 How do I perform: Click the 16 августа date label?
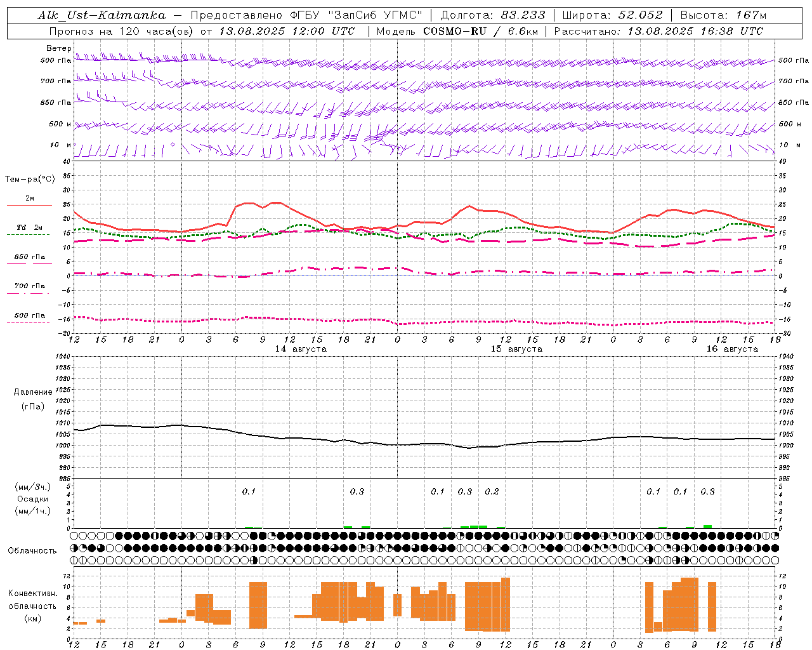tap(732, 349)
